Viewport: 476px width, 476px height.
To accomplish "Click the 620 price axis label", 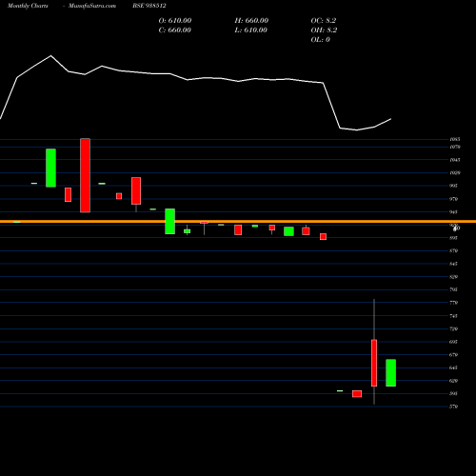I will tap(453, 381).
